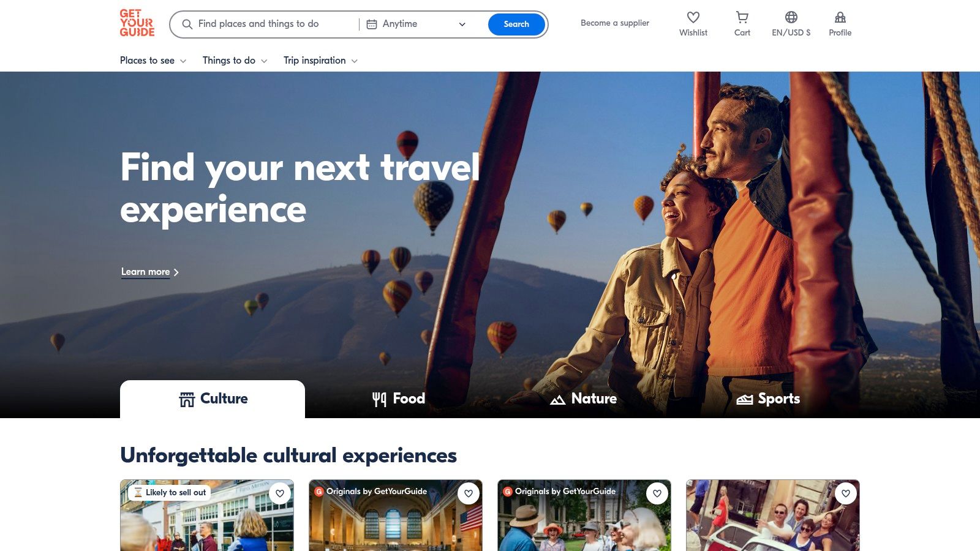Toggle wishlist heart on second experience card
This screenshot has height=551, width=980.
[x=469, y=493]
